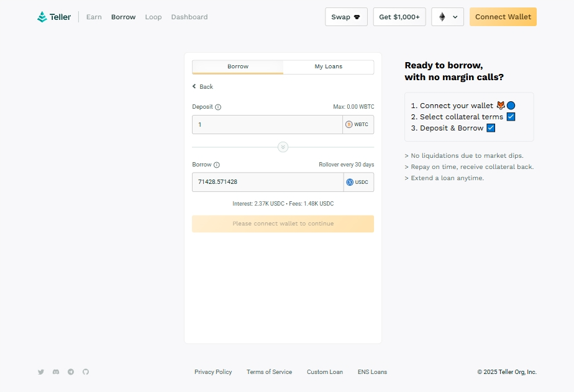Image resolution: width=574 pixels, height=392 pixels.
Task: Switch to My Loans tab
Action: coord(329,66)
